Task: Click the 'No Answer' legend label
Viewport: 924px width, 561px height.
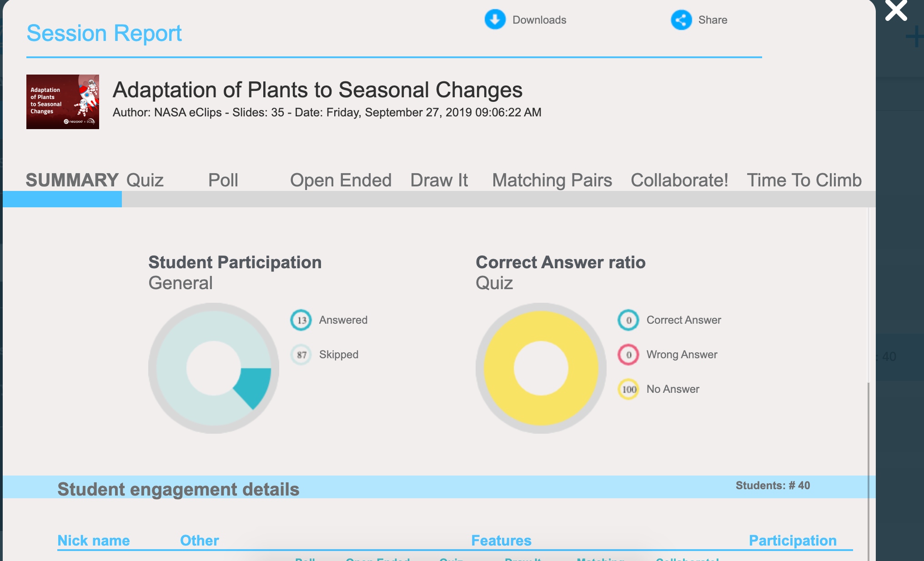Action: 673,389
